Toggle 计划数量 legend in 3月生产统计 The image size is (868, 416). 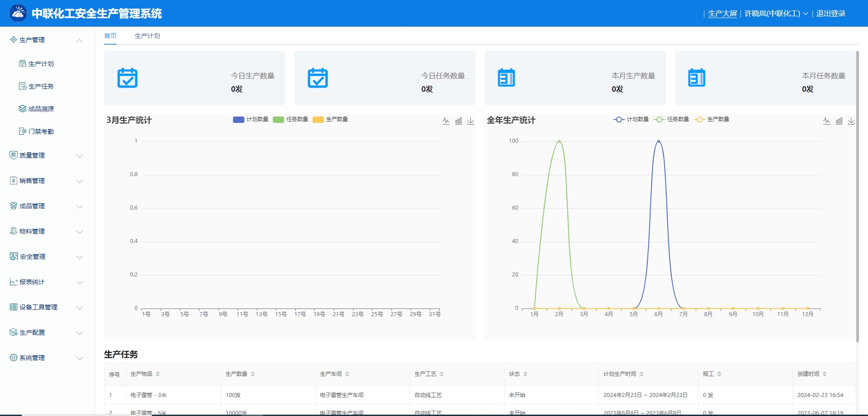pos(250,119)
